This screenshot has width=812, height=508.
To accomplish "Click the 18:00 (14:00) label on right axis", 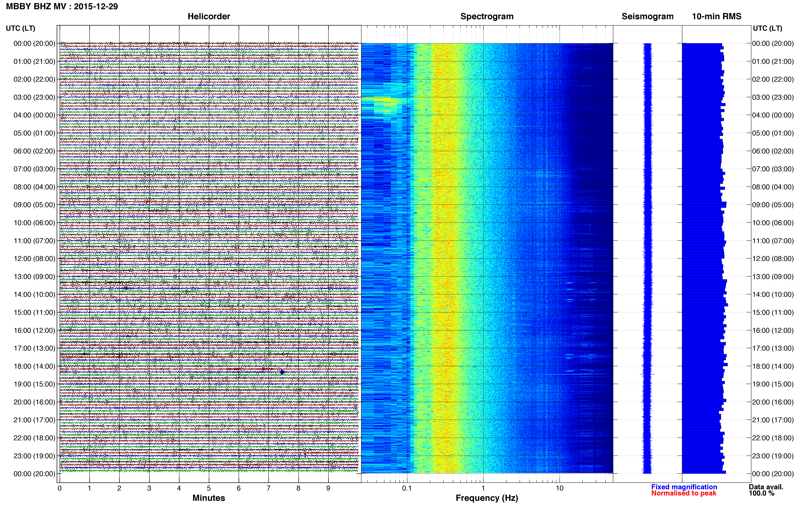I will tap(773, 366).
